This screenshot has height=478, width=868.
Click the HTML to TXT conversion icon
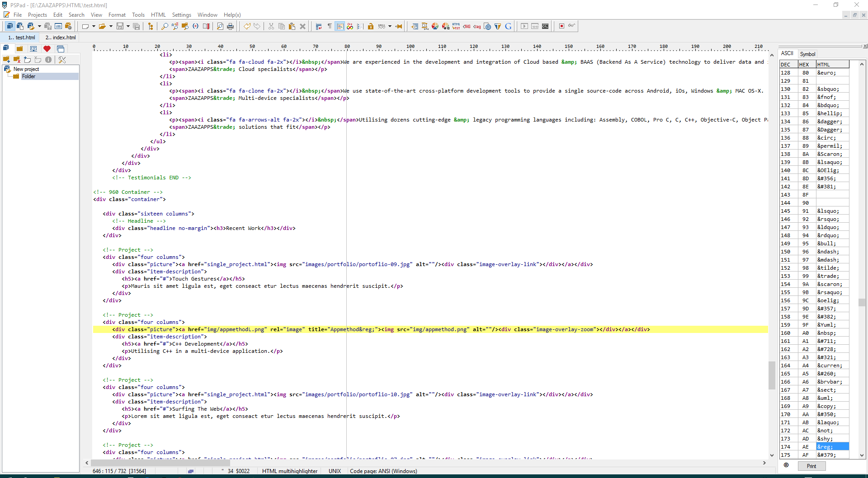pyautogui.click(x=456, y=26)
